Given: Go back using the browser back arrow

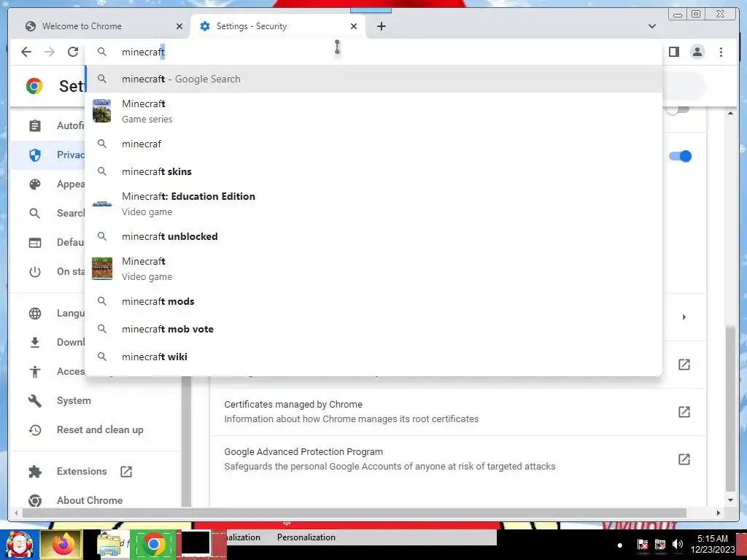Looking at the screenshot, I should pos(26,52).
